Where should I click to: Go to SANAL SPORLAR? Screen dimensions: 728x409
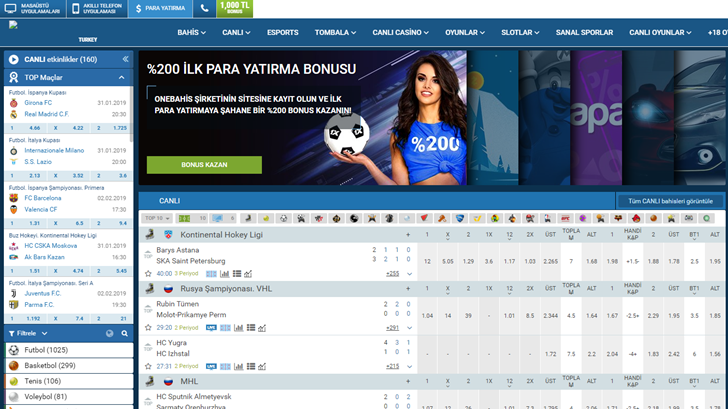(584, 32)
